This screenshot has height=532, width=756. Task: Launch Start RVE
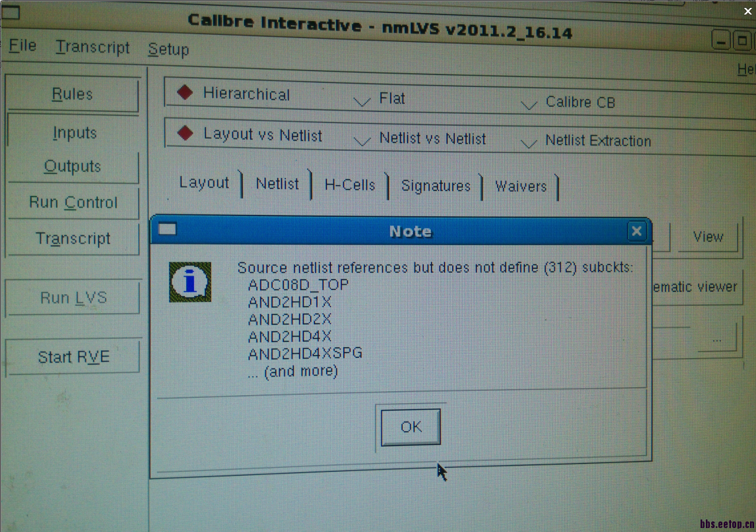click(73, 357)
